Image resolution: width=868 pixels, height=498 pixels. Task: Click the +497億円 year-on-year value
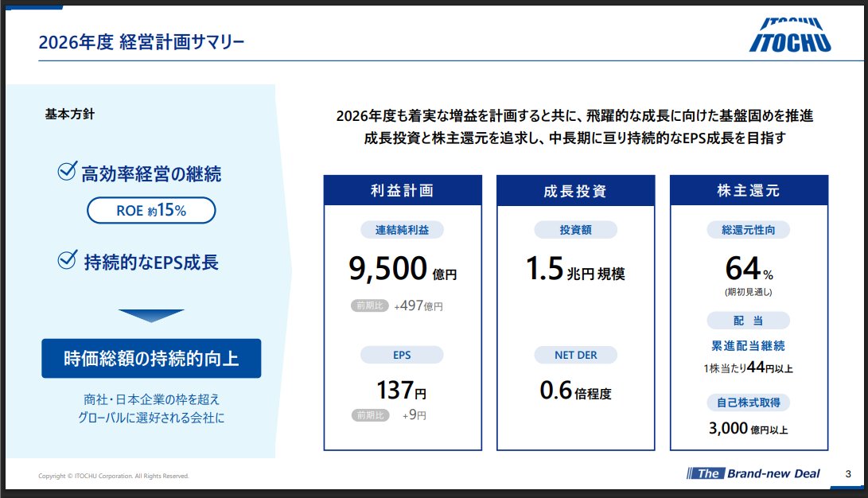click(418, 305)
